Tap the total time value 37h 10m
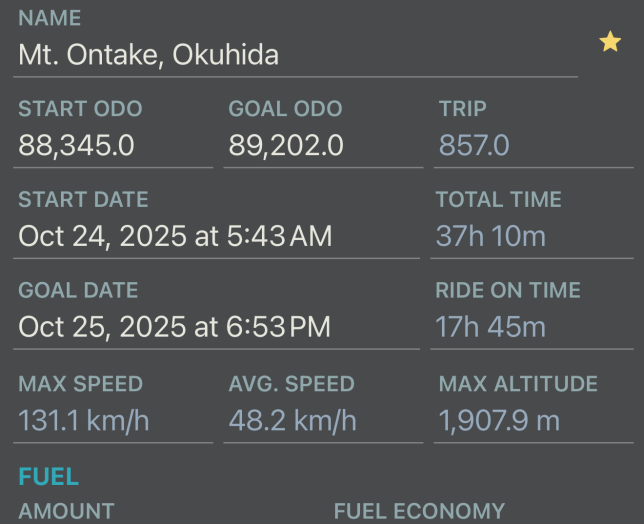Screen dimensions: 644x524 491,236
